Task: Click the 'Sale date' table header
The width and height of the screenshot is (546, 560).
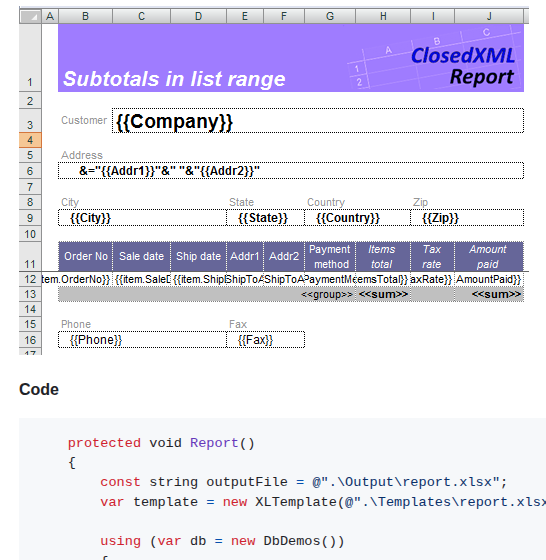Action: pos(141,256)
